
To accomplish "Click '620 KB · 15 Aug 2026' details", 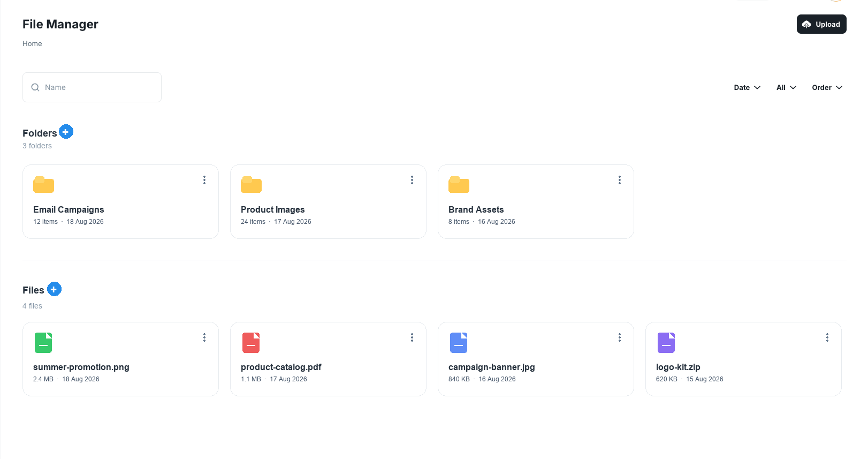I will point(690,379).
